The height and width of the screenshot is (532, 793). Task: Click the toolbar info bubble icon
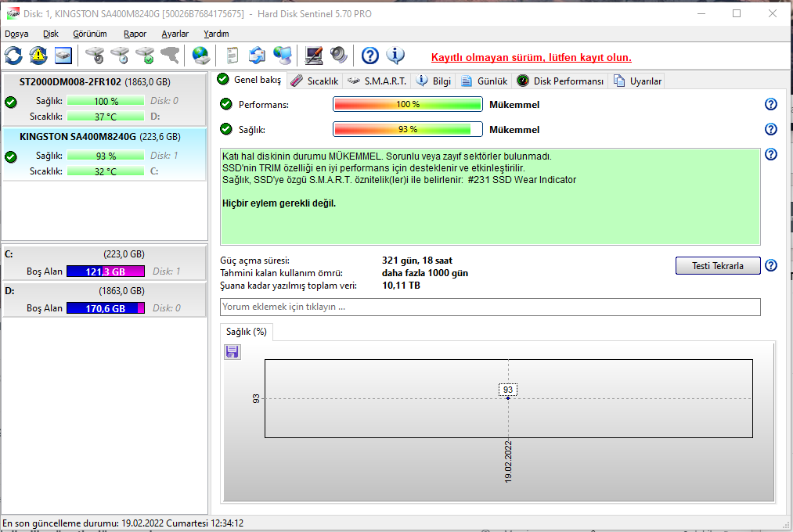395,56
